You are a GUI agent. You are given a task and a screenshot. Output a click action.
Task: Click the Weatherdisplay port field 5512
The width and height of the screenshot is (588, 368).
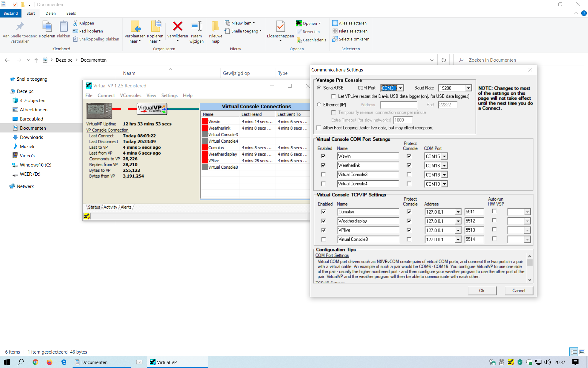click(473, 221)
